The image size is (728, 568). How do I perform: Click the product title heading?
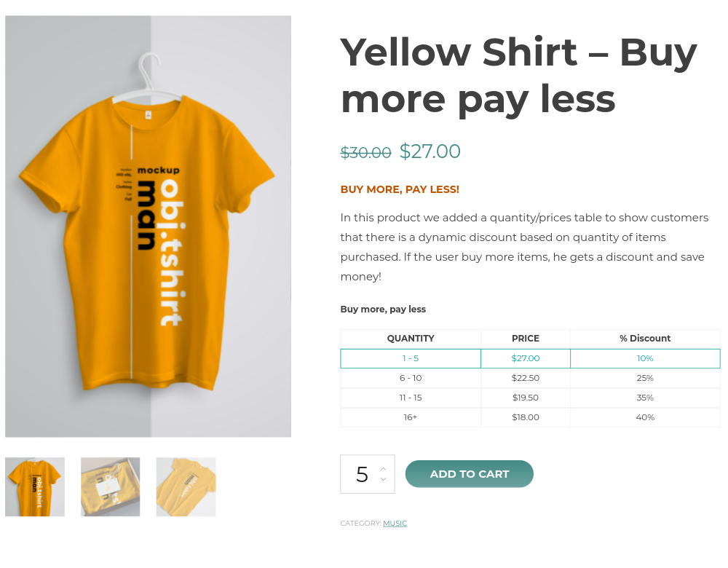tap(518, 75)
